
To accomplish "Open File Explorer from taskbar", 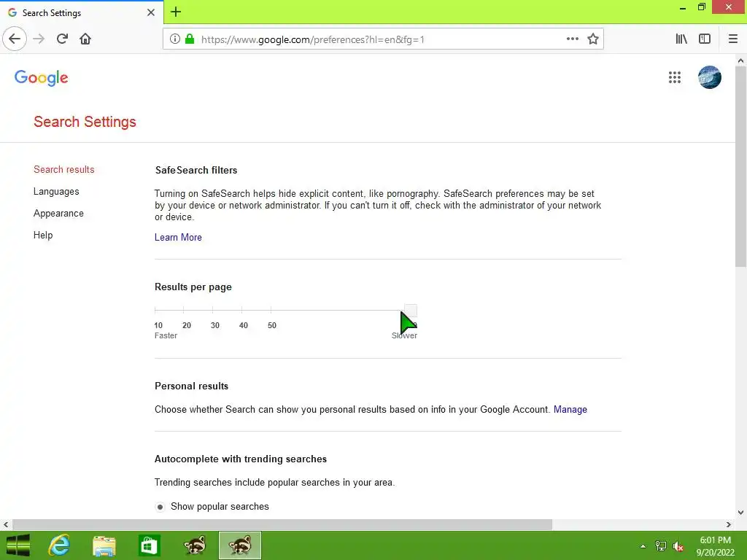I will (x=104, y=545).
